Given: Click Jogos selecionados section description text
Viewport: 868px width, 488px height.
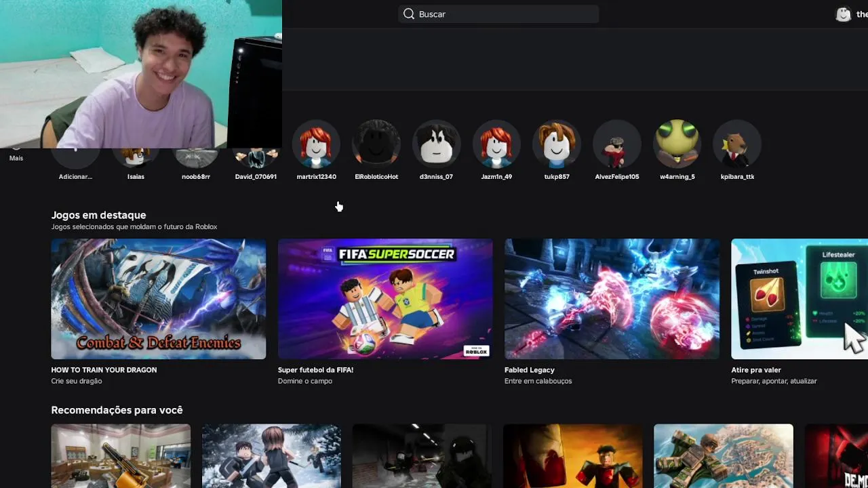Looking at the screenshot, I should tap(134, 227).
